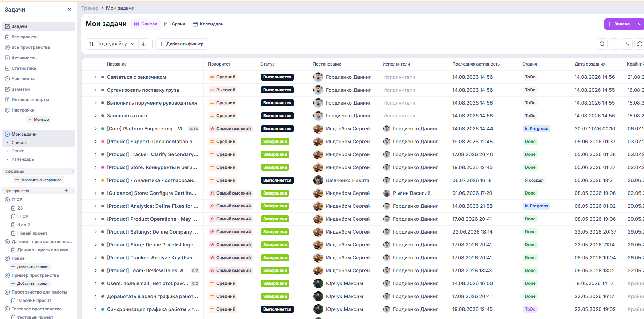Go to Активность section

tap(38, 58)
